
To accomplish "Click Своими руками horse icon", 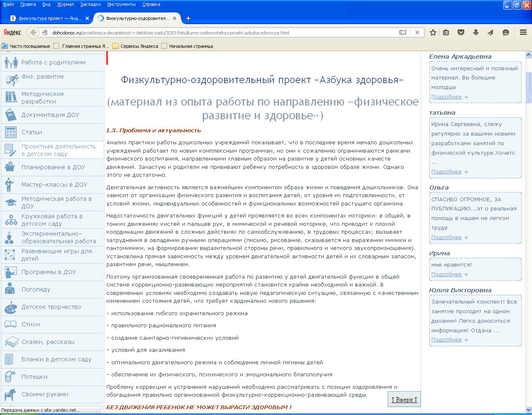I will click(10, 394).
